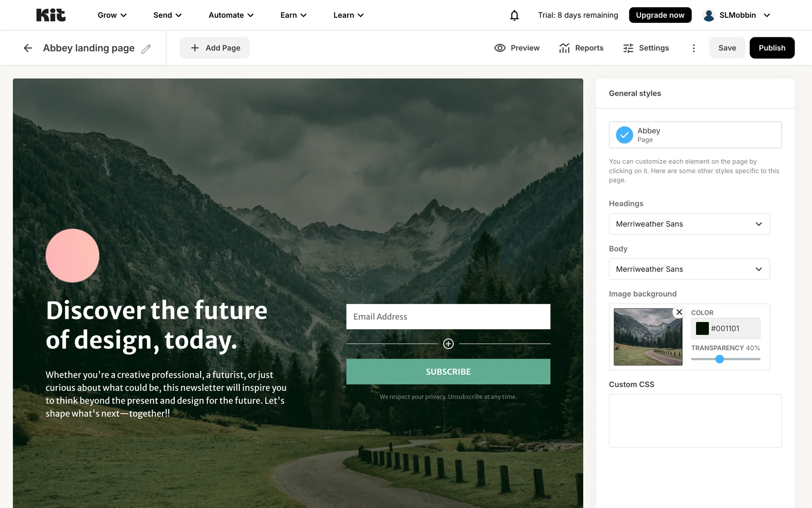Open the Body font dropdown
Viewport: 812px width, 508px height.
tap(689, 269)
